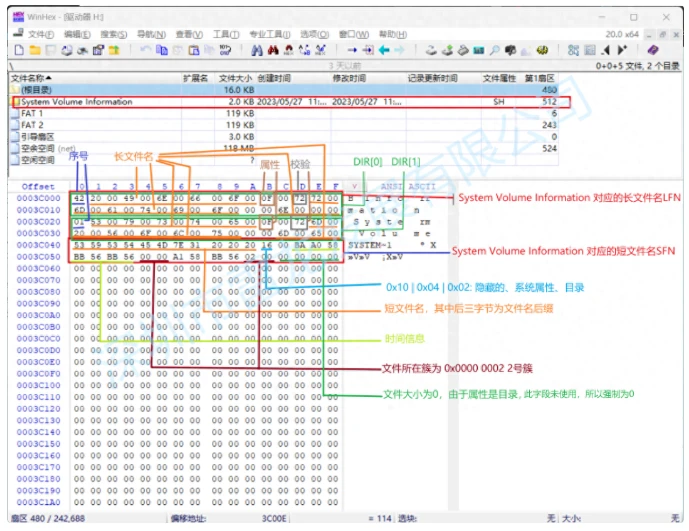Viewport: 689px width, 531px height.
Task: Select the System Volume Information entry
Action: coord(76,102)
